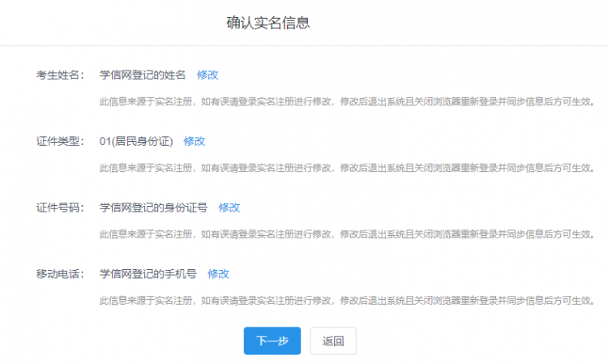Open 修改 link for 证件号码
608x364 pixels.
pos(229,208)
